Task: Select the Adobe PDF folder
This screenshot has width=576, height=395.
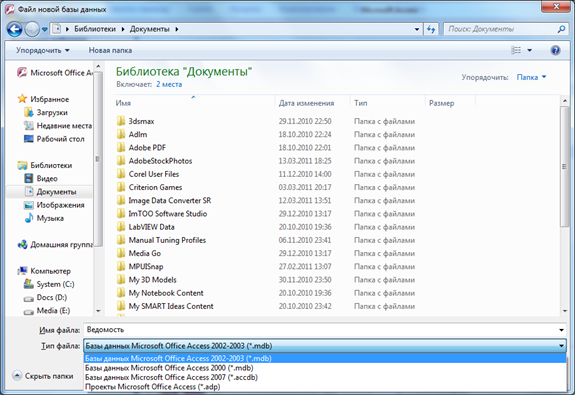Action: pyautogui.click(x=141, y=148)
